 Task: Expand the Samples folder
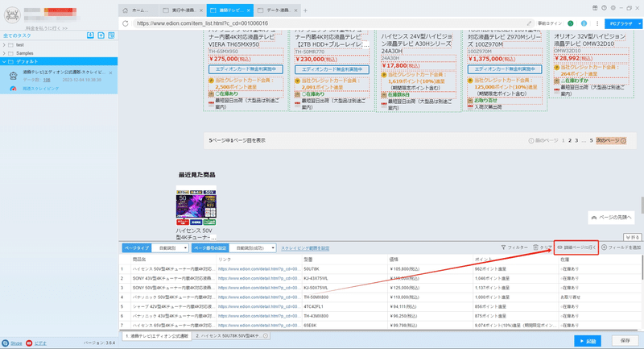click(4, 53)
